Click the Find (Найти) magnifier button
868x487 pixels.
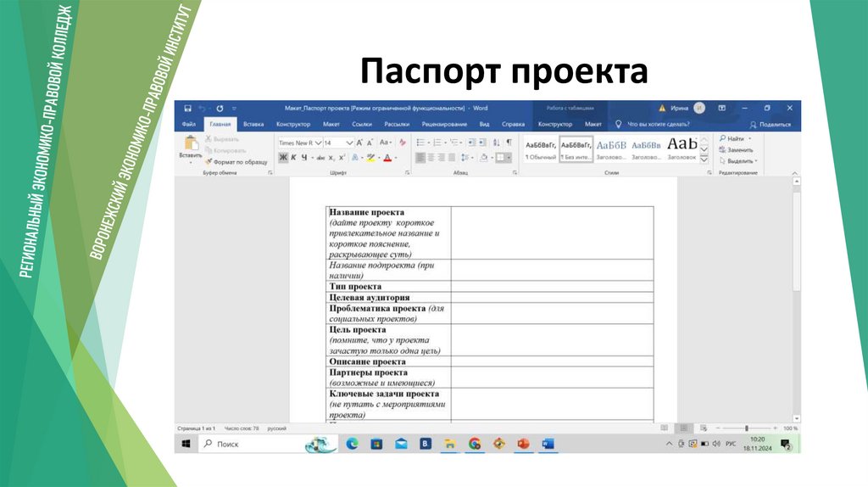click(x=734, y=138)
